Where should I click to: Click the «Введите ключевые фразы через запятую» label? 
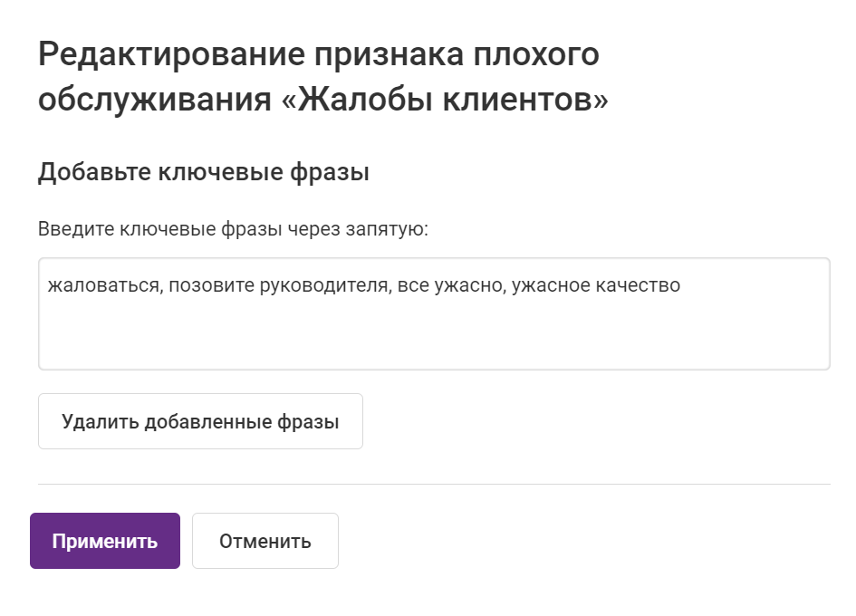(x=233, y=227)
